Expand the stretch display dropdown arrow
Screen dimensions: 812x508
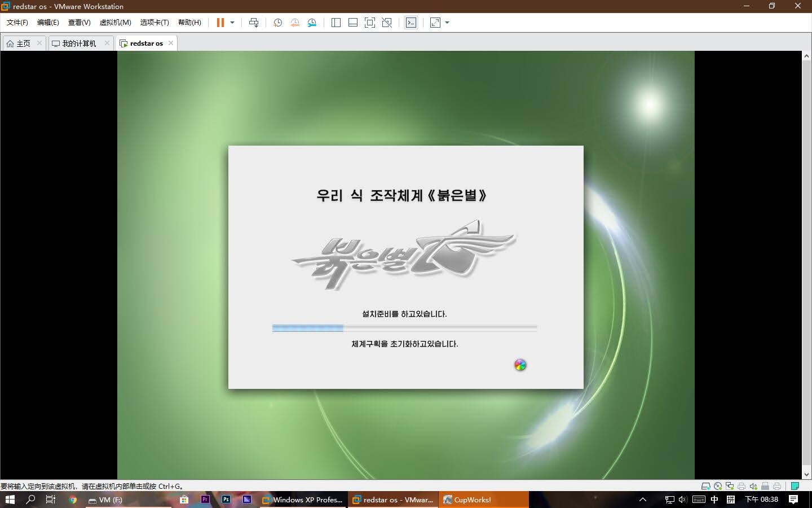tap(447, 23)
